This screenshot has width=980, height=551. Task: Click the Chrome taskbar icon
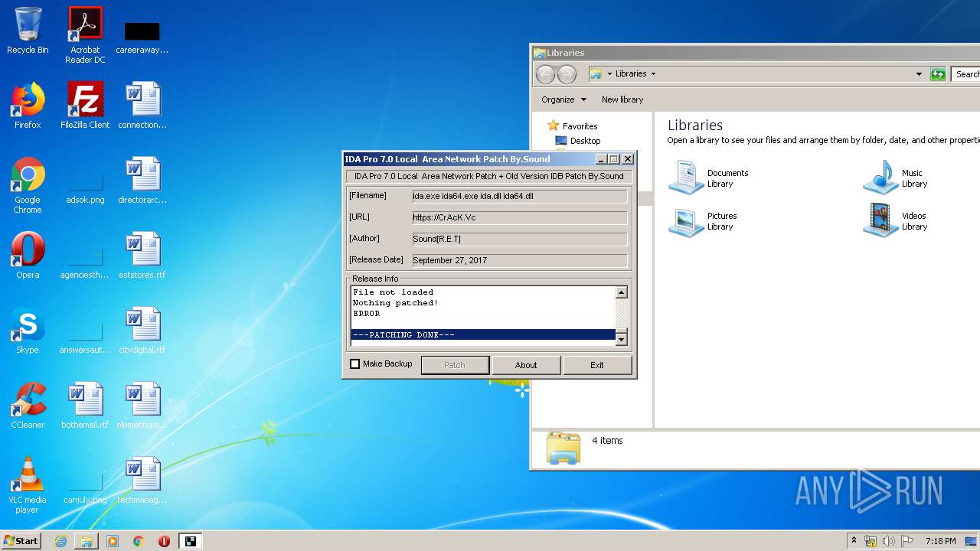click(x=139, y=541)
